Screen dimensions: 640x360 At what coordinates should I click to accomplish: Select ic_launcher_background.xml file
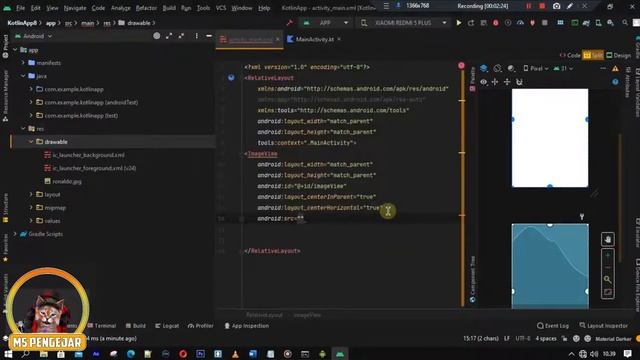point(89,155)
